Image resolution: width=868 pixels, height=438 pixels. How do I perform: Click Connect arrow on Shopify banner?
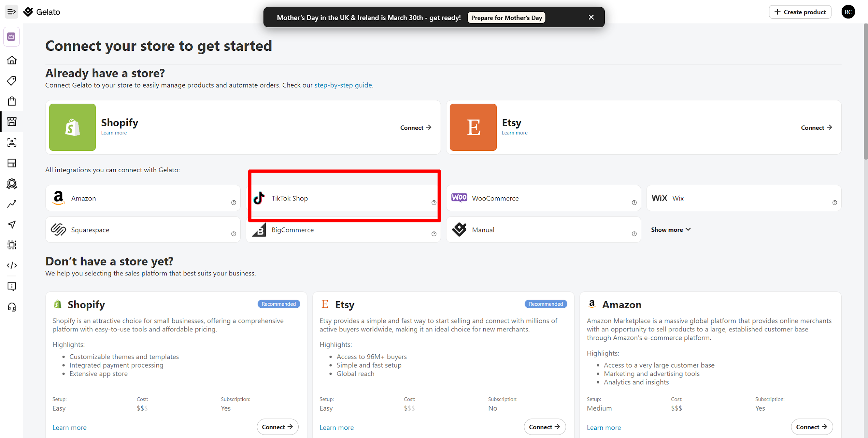pyautogui.click(x=416, y=127)
